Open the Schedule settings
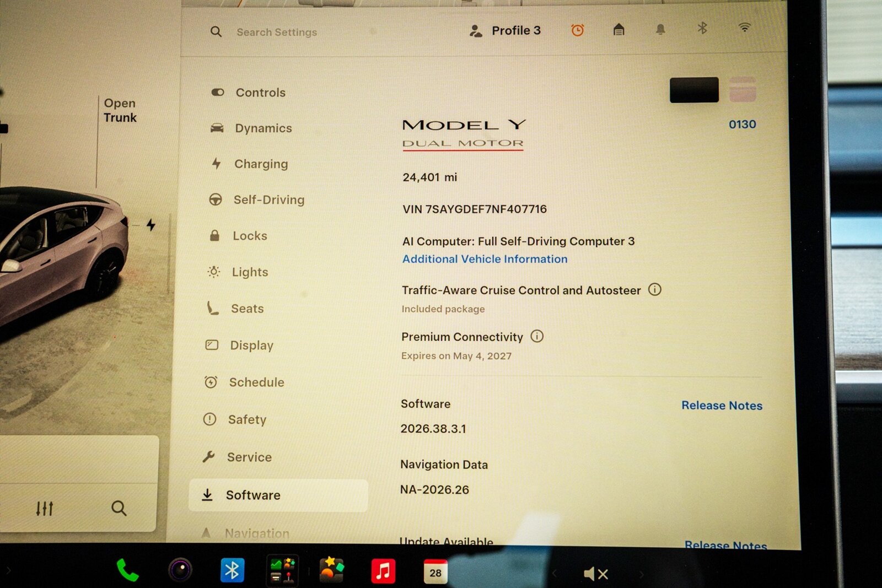 [244, 382]
